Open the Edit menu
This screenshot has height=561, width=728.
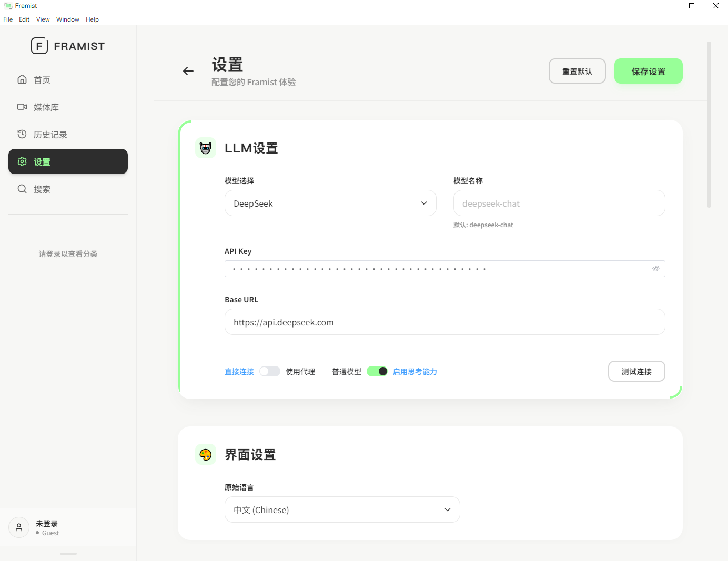pyautogui.click(x=24, y=19)
